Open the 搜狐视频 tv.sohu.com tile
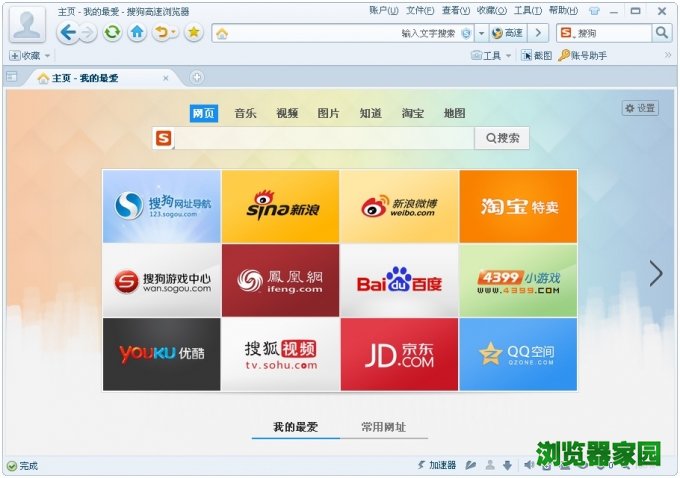The width and height of the screenshot is (680, 478). click(281, 354)
